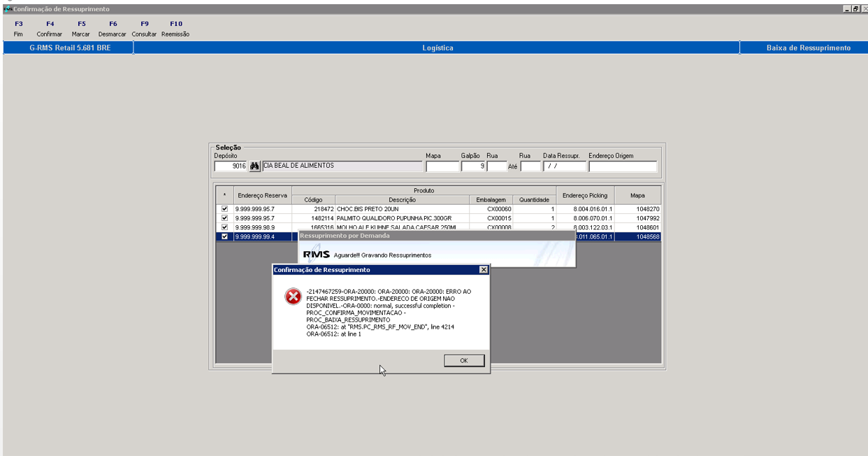The width and height of the screenshot is (868, 456).
Task: Select reserve address 9.999.999.98.9
Action: pyautogui.click(x=262, y=227)
